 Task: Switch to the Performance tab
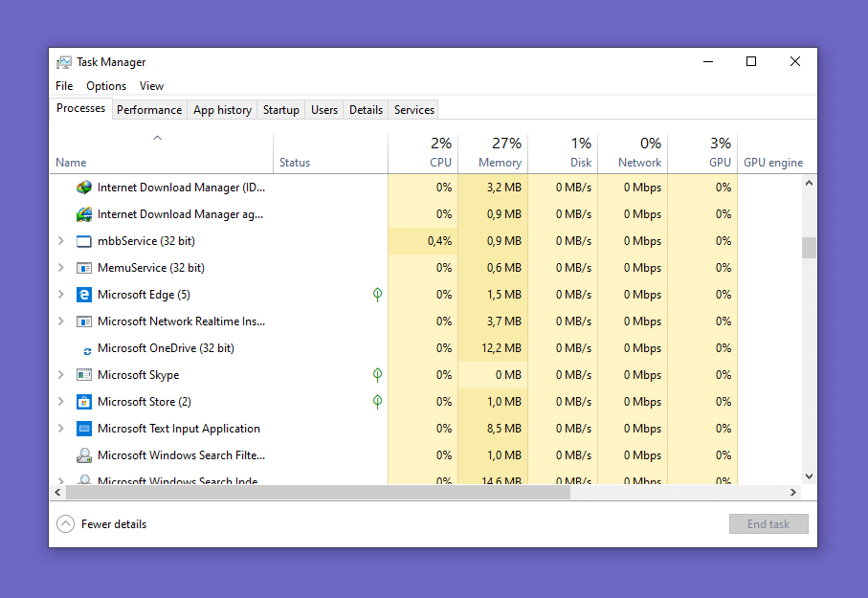(149, 110)
